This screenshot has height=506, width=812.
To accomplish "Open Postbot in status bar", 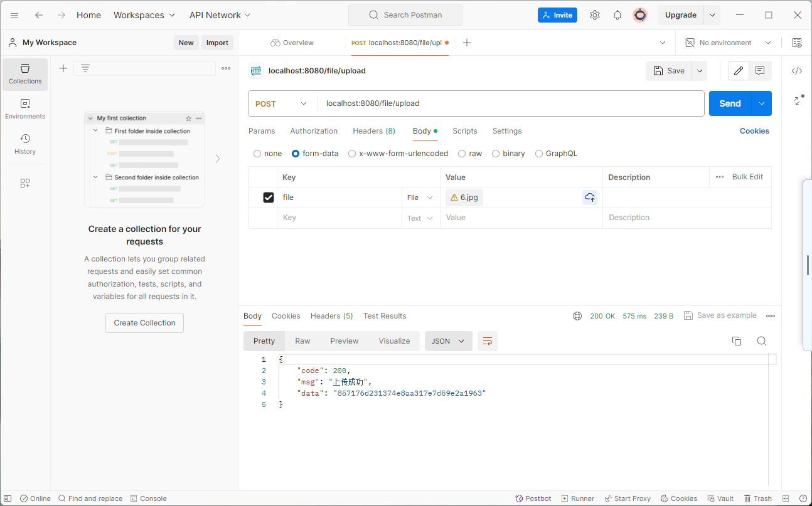I will 533,498.
